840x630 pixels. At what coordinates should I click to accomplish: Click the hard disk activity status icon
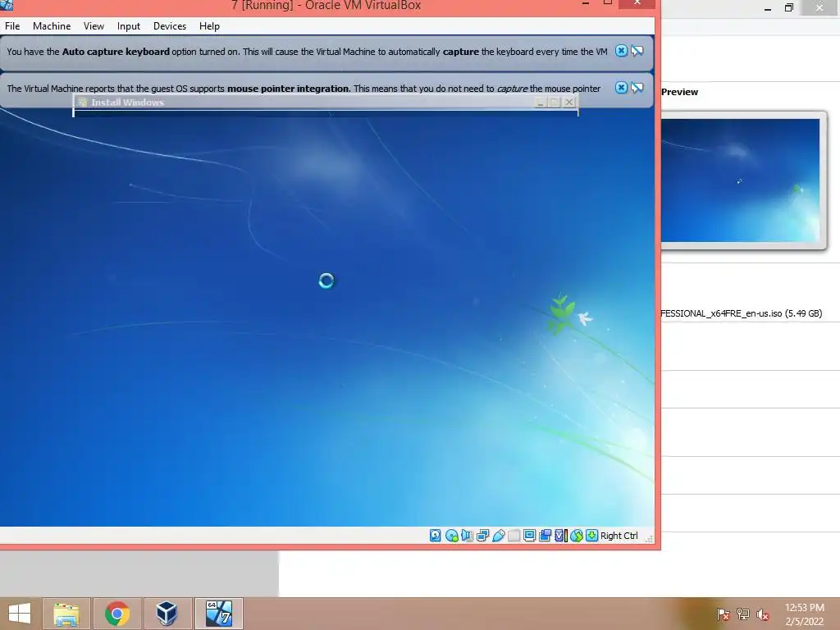435,536
